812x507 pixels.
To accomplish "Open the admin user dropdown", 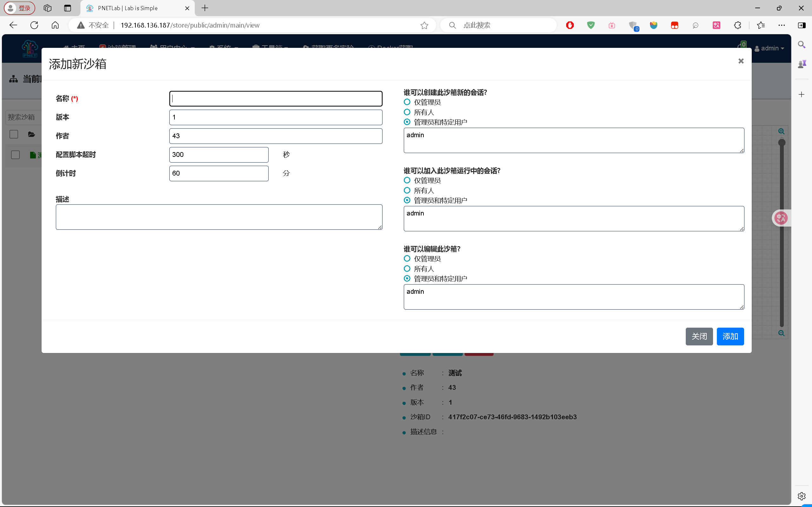I will pyautogui.click(x=769, y=48).
